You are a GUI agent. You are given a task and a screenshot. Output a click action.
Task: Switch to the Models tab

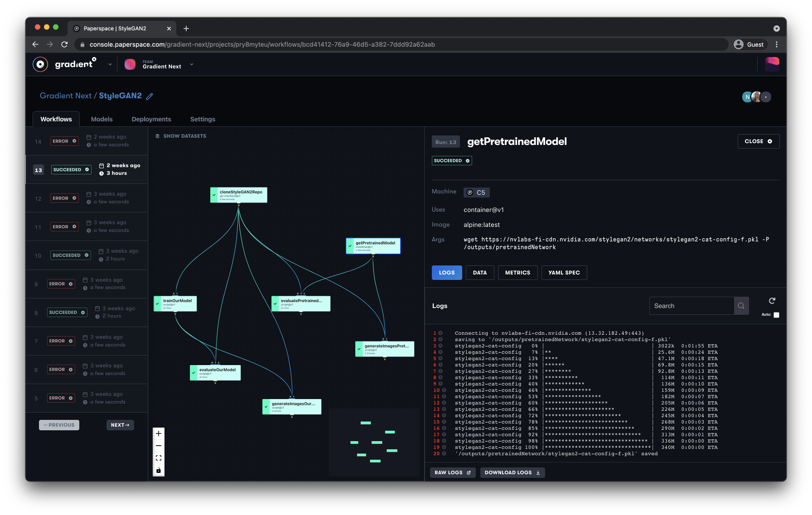(x=101, y=119)
